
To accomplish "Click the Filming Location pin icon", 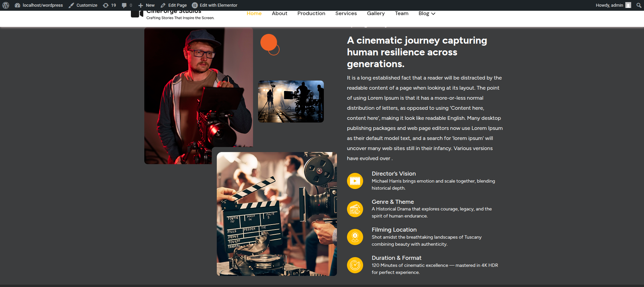I will pos(355,237).
